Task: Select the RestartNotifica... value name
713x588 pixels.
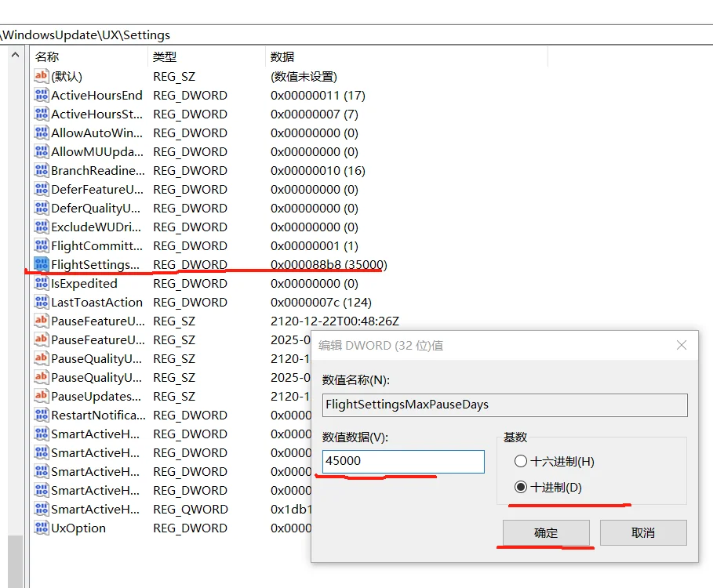Action: tap(99, 415)
